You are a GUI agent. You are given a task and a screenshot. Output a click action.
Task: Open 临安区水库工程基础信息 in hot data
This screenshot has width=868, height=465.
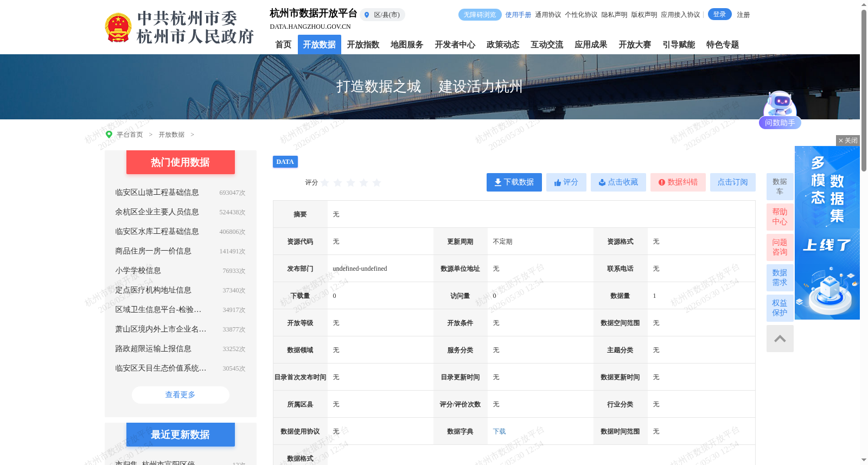pos(157,232)
